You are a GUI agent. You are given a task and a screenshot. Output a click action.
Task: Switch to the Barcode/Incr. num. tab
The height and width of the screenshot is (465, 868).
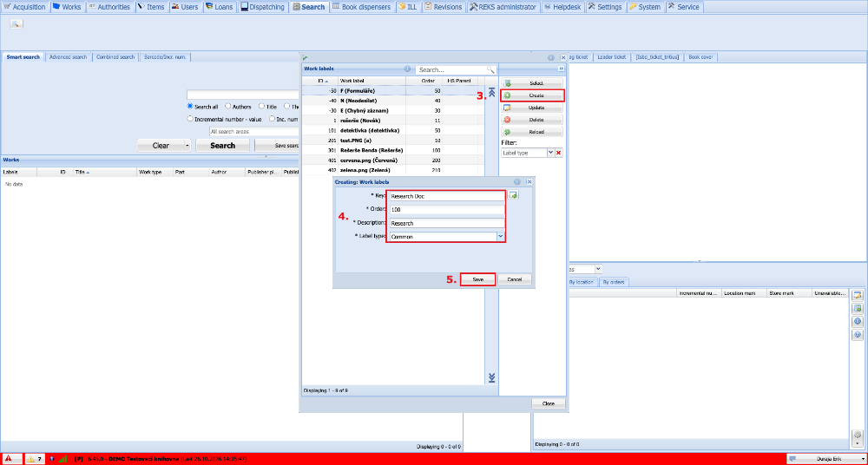[165, 57]
